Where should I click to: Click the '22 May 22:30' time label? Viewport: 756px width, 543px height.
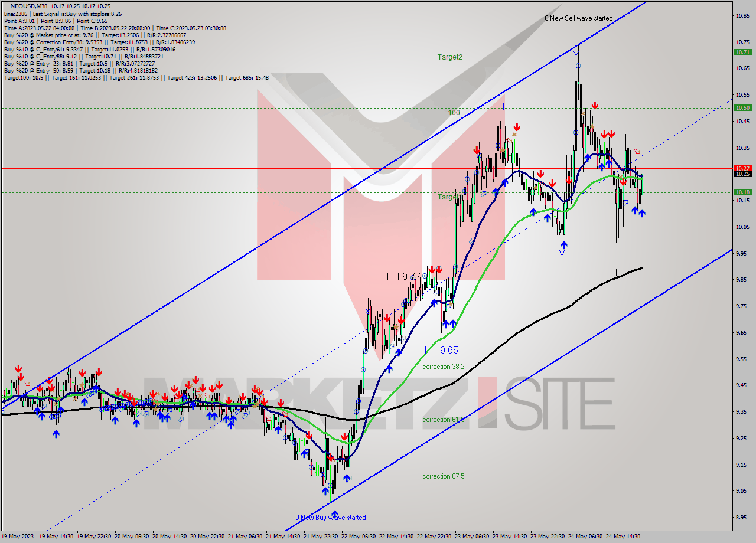[435, 537]
